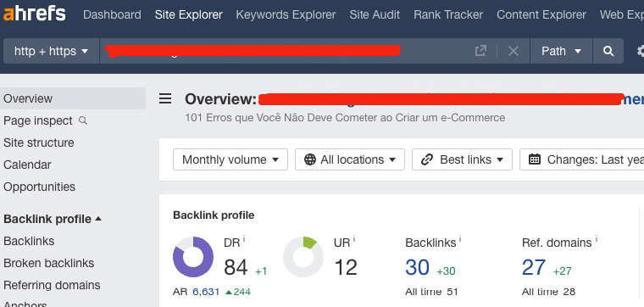
Task: Click the magnifier search button
Action: [608, 51]
